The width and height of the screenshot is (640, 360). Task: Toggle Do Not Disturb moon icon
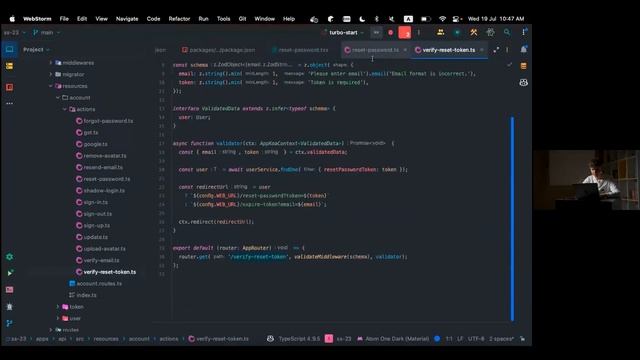pyautogui.click(x=362, y=19)
